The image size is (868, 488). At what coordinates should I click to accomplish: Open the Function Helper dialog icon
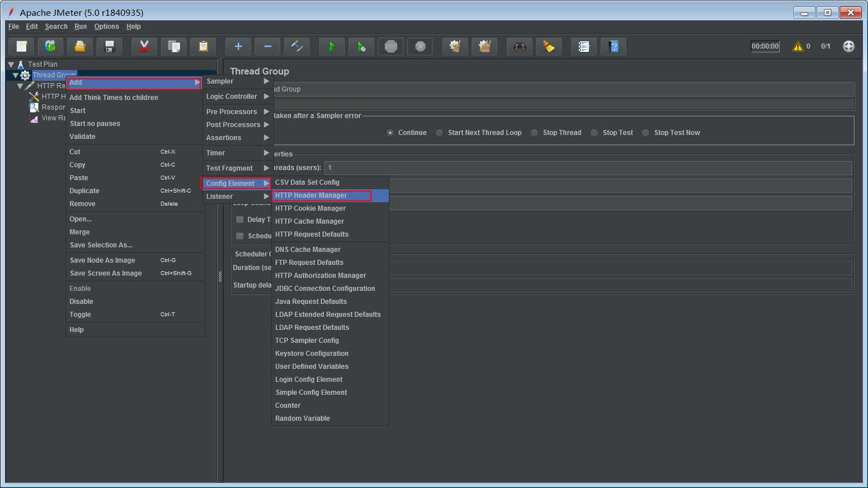584,46
